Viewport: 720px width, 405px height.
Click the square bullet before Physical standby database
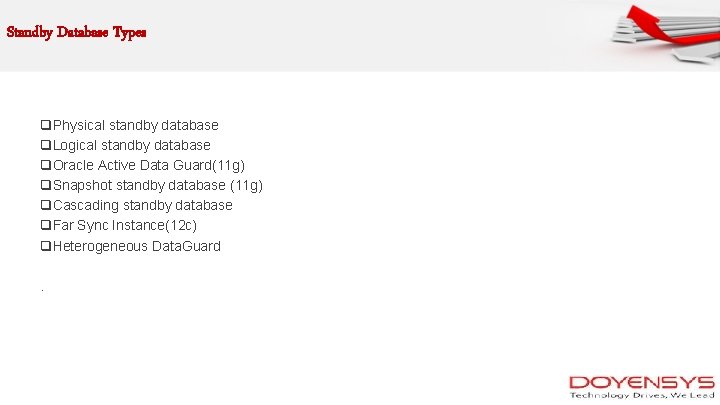click(46, 126)
